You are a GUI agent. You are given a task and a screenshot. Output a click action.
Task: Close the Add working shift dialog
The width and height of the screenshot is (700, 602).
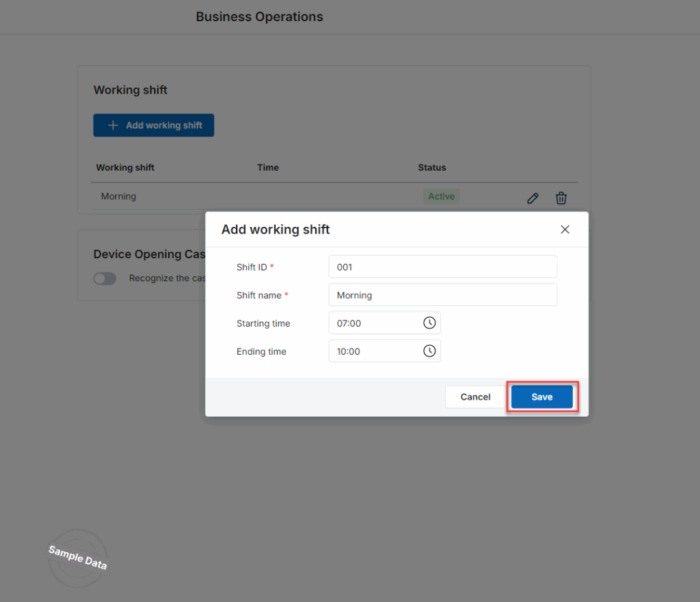tap(565, 230)
